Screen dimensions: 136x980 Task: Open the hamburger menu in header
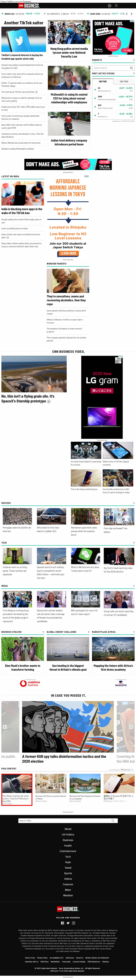tap(116, 6)
